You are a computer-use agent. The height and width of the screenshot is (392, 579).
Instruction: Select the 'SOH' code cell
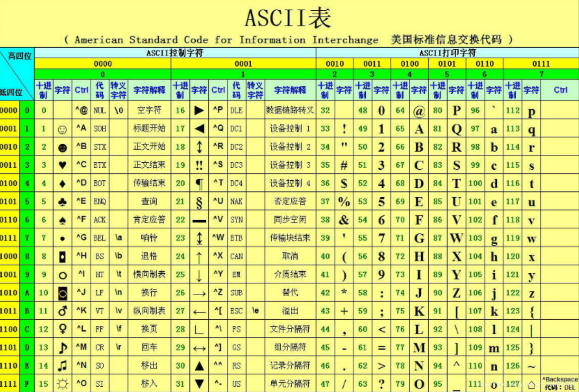(x=100, y=129)
